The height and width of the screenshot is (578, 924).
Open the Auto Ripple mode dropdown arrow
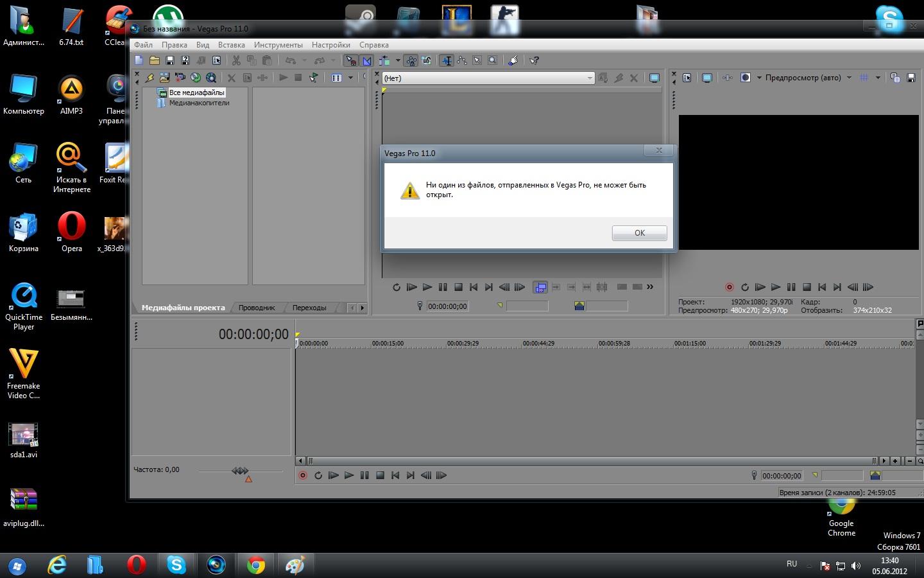point(398,60)
